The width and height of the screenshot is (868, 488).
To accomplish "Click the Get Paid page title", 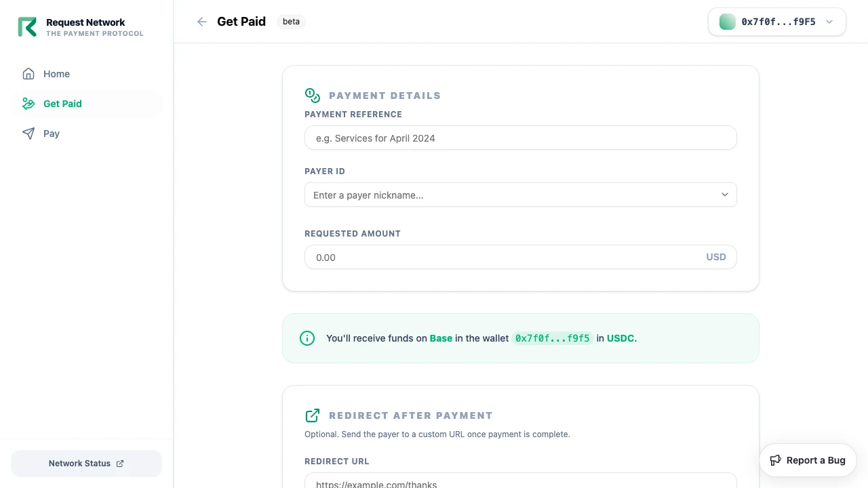I will click(x=241, y=22).
